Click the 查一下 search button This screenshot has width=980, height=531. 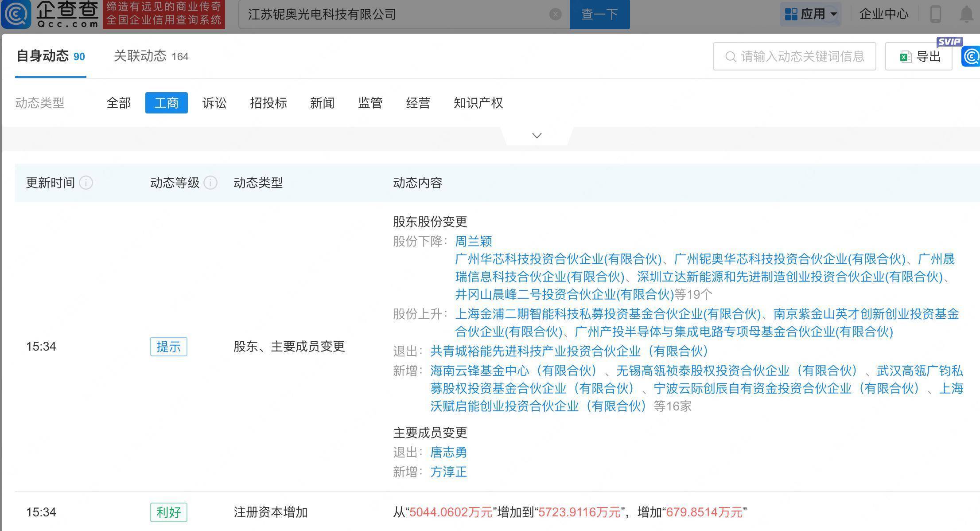tap(600, 15)
